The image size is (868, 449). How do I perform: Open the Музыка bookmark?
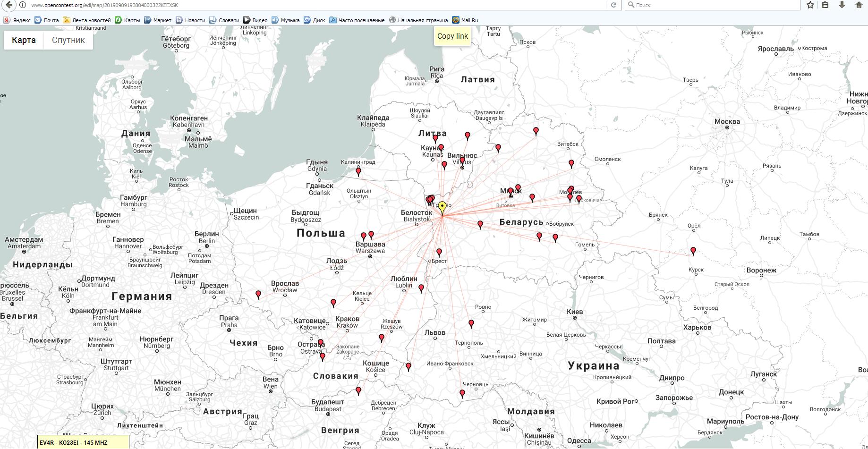[x=286, y=20]
